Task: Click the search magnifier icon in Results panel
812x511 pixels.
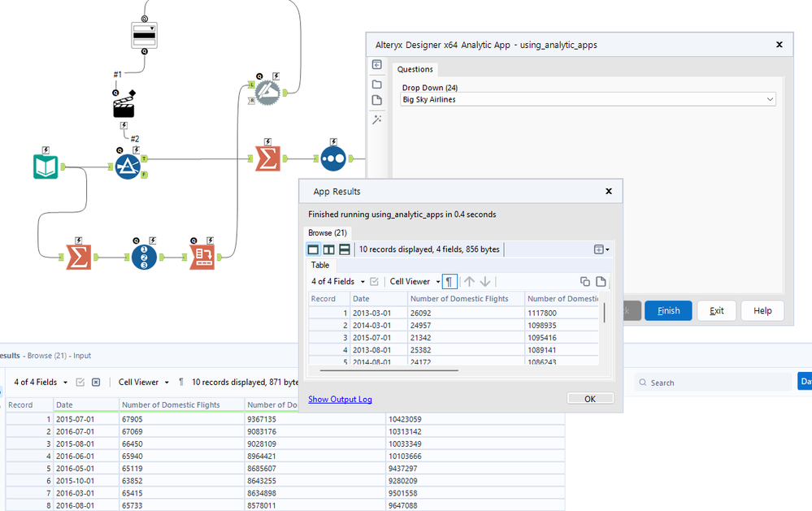Action: pyautogui.click(x=643, y=383)
